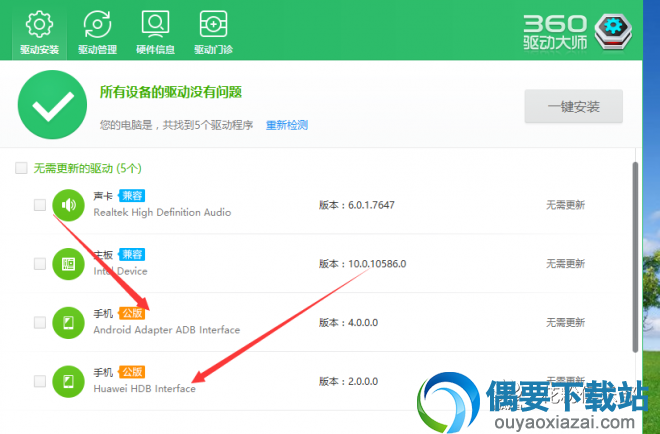Screen dimensions: 660x434
Task: Click 无需更新 status for Realtek audio row
Action: coord(565,205)
